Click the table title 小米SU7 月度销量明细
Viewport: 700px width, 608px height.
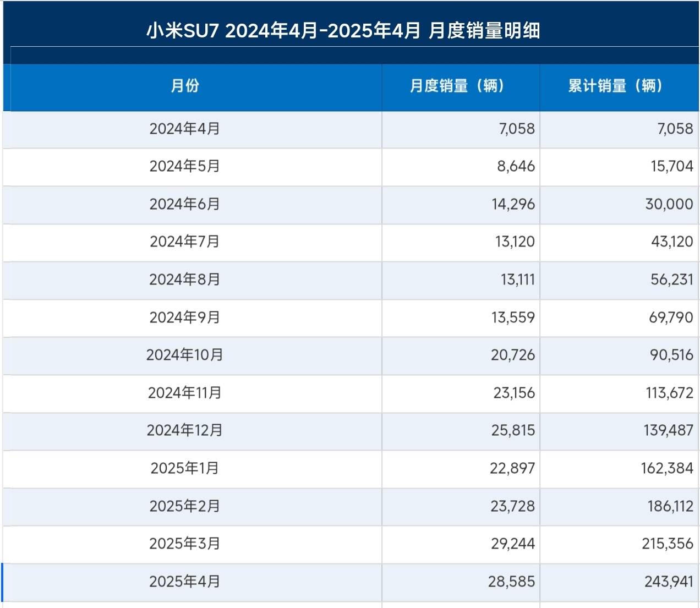coord(343,30)
